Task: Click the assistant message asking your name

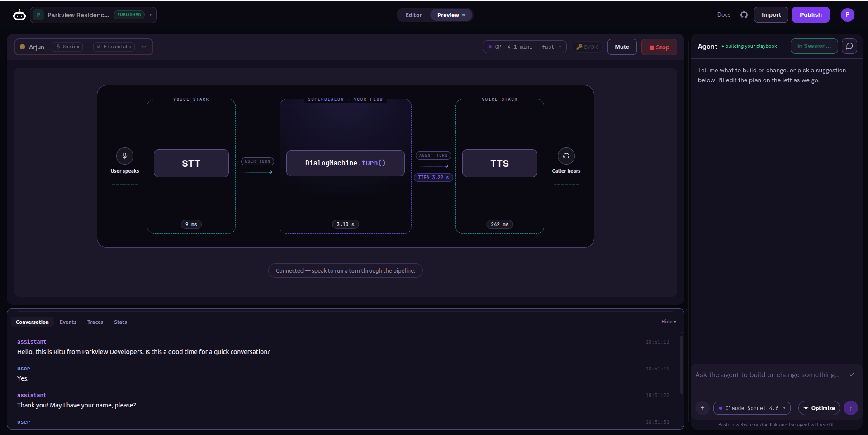Action: click(76, 405)
